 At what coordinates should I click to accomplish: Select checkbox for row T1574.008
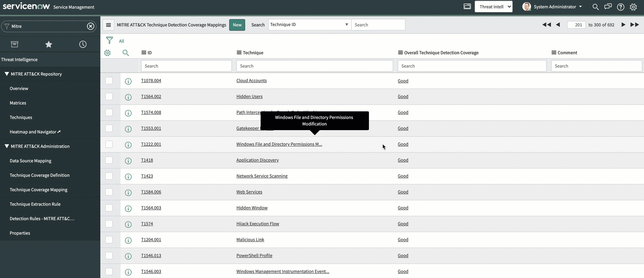[x=109, y=112]
